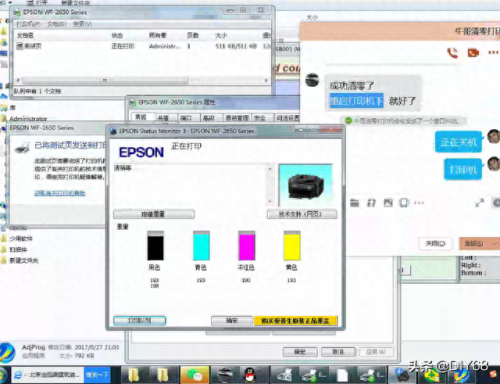Open the 打印机 menu in print queue window
Screen dimensions: 500x384
[28, 24]
